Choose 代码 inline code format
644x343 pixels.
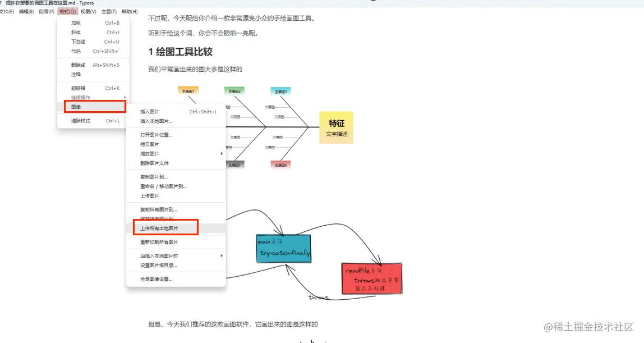point(93,51)
